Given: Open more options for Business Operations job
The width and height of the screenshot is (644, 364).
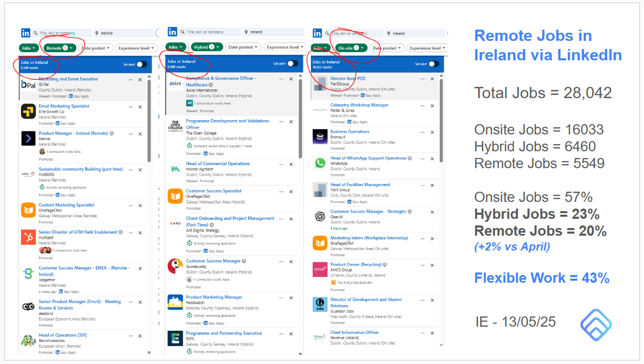Looking at the screenshot, I should pos(422,132).
